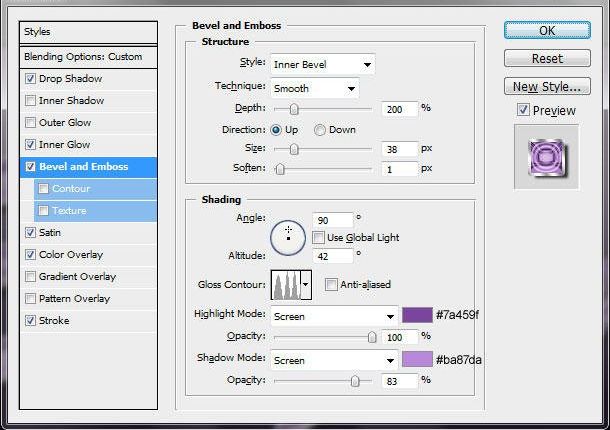
Task: Click the Highlight Opacity slider handle
Action: pos(372,337)
